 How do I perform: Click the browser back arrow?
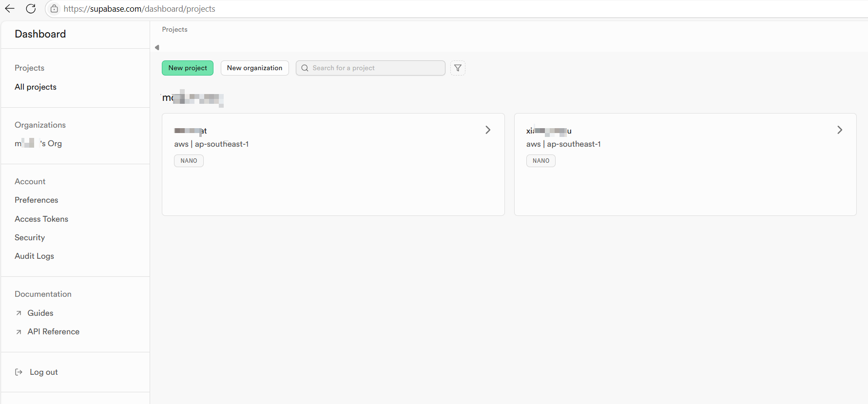click(x=10, y=8)
